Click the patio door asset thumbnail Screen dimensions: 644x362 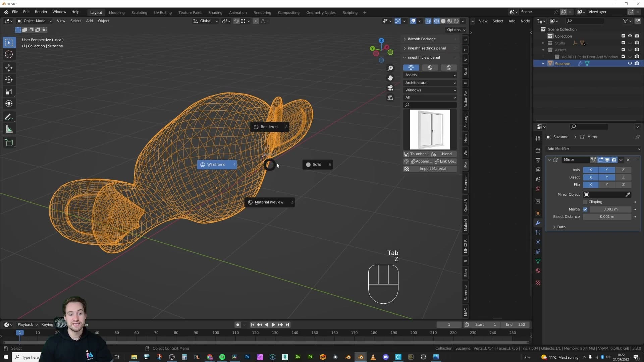[430, 129]
